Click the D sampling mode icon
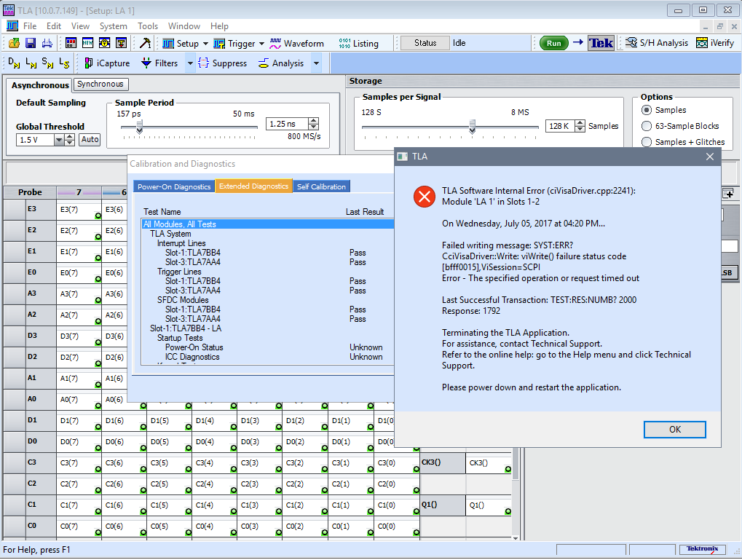 (x=14, y=63)
